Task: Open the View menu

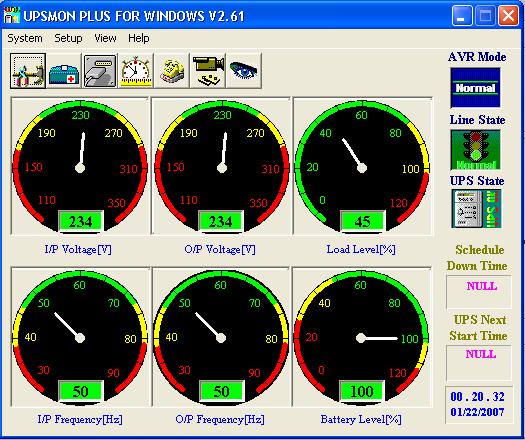Action: point(105,38)
